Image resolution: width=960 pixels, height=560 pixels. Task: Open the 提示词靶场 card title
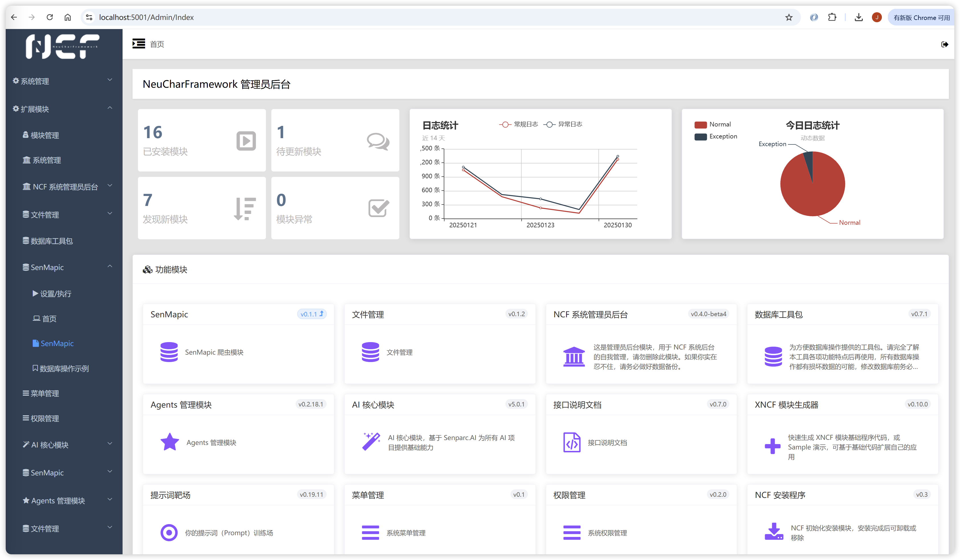pyautogui.click(x=170, y=495)
